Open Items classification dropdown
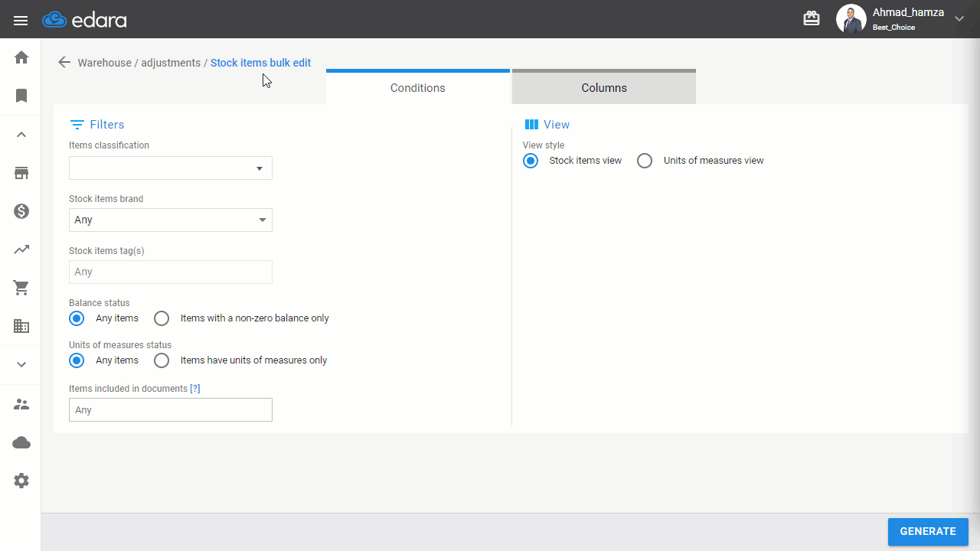The height and width of the screenshot is (551, 980). click(x=171, y=168)
